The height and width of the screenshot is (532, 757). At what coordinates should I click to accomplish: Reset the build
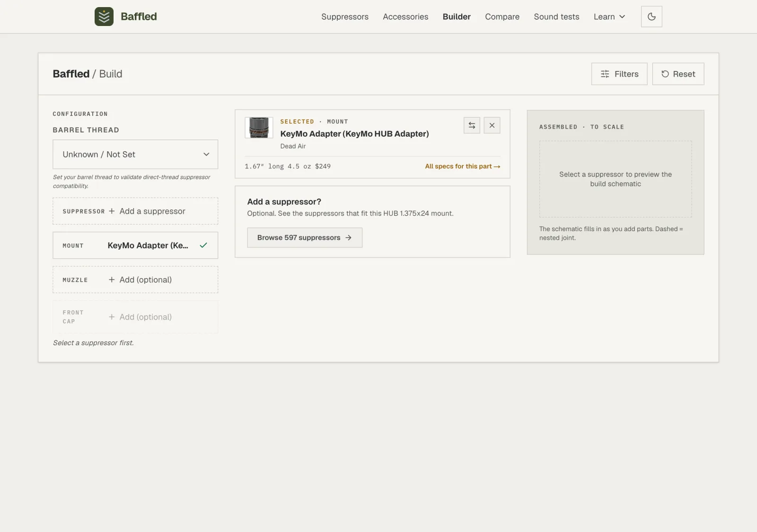point(678,74)
